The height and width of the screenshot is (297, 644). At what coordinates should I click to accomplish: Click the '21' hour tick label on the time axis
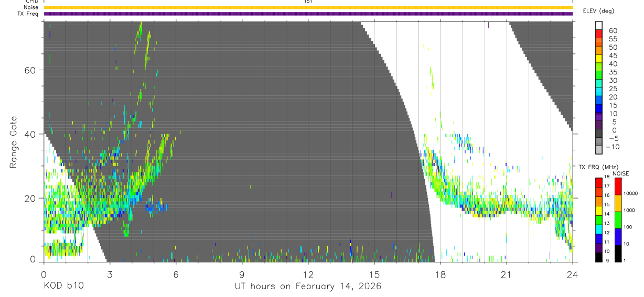click(507, 274)
